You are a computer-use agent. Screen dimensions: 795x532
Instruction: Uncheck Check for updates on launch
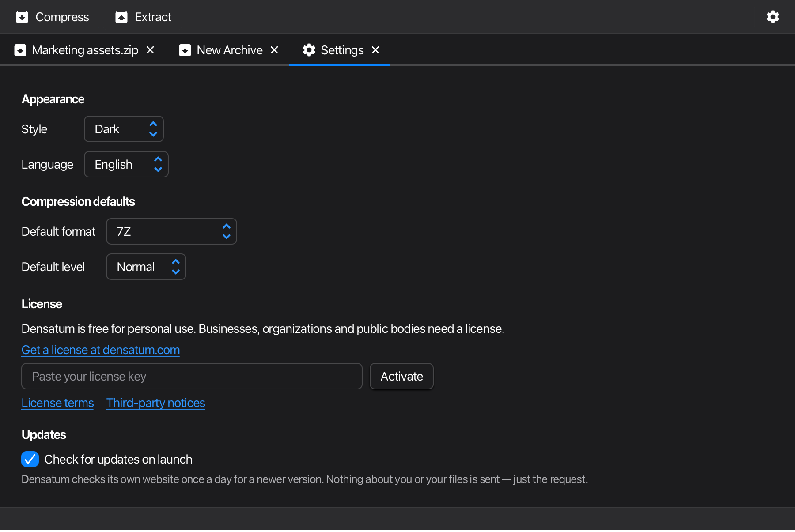[x=30, y=459]
